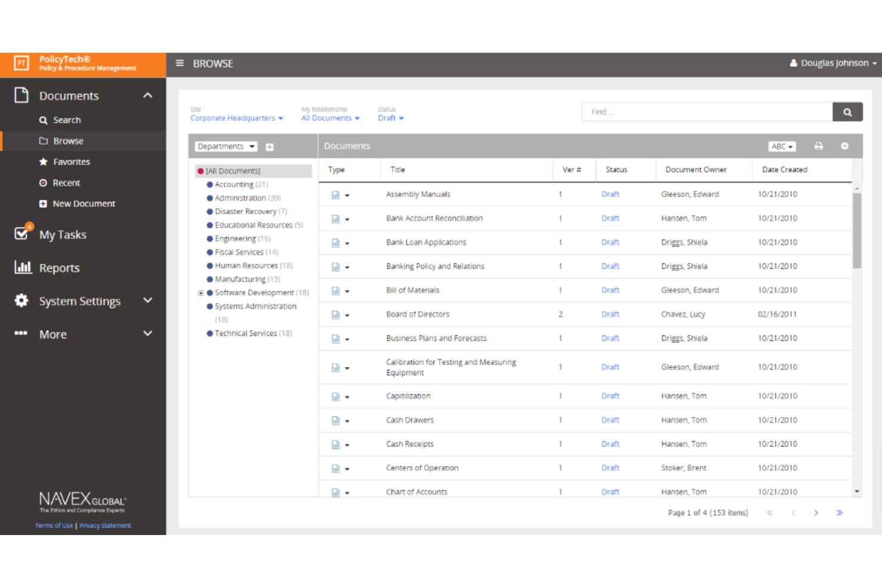Open the Word icon on Assembly Manuals row

click(336, 194)
